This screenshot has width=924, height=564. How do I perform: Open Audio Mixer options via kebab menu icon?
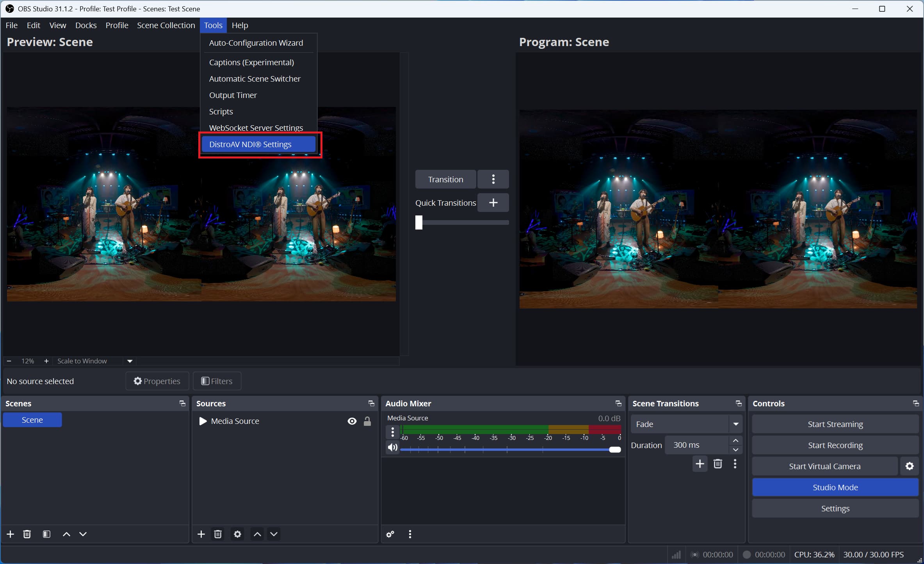409,534
